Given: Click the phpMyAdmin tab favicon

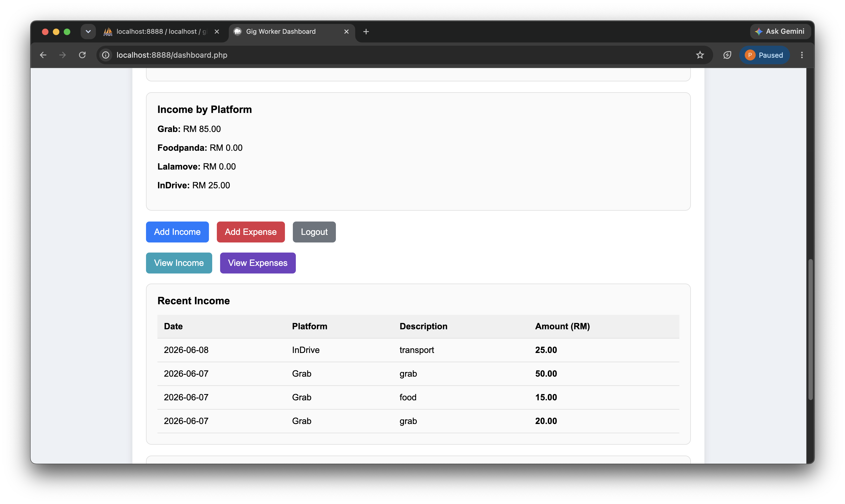Looking at the screenshot, I should tap(108, 32).
